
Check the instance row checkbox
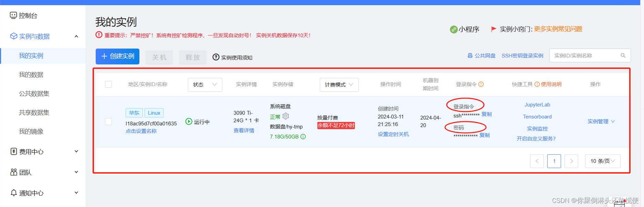click(x=108, y=122)
